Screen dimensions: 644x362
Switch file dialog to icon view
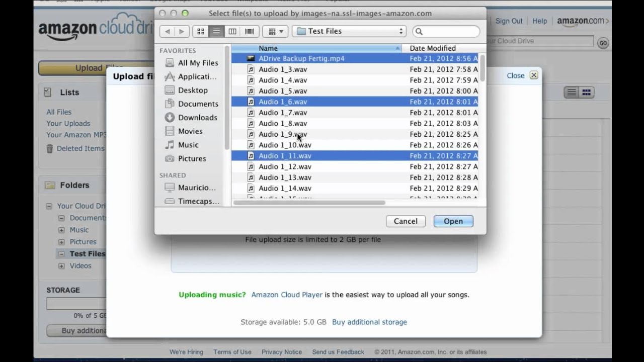click(x=201, y=31)
